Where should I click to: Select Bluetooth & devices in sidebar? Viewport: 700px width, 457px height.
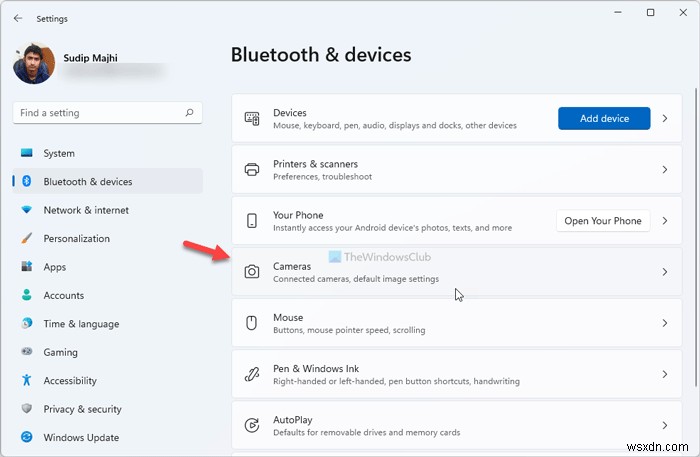(x=108, y=181)
